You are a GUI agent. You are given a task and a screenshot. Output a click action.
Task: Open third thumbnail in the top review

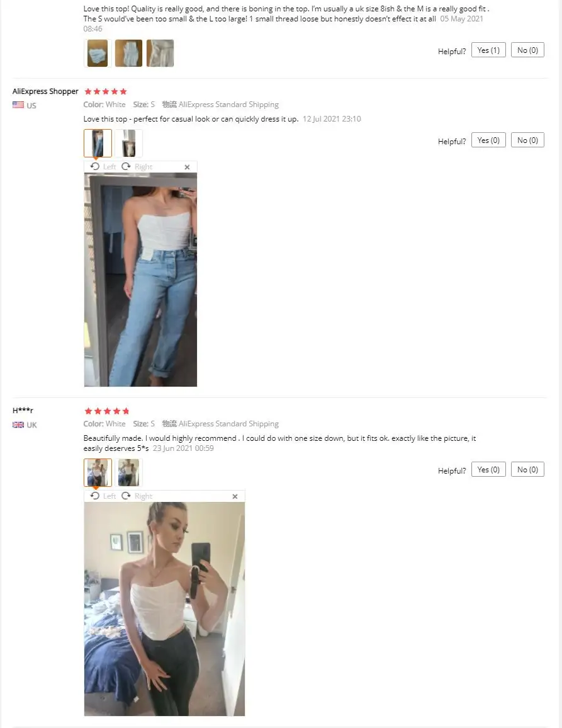[160, 53]
